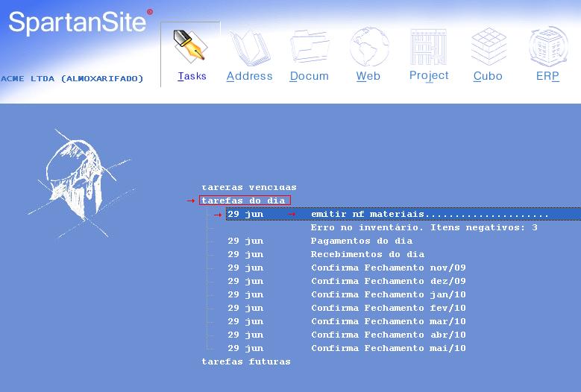Click the inventory error message line
The height and width of the screenshot is (392, 581).
(424, 228)
